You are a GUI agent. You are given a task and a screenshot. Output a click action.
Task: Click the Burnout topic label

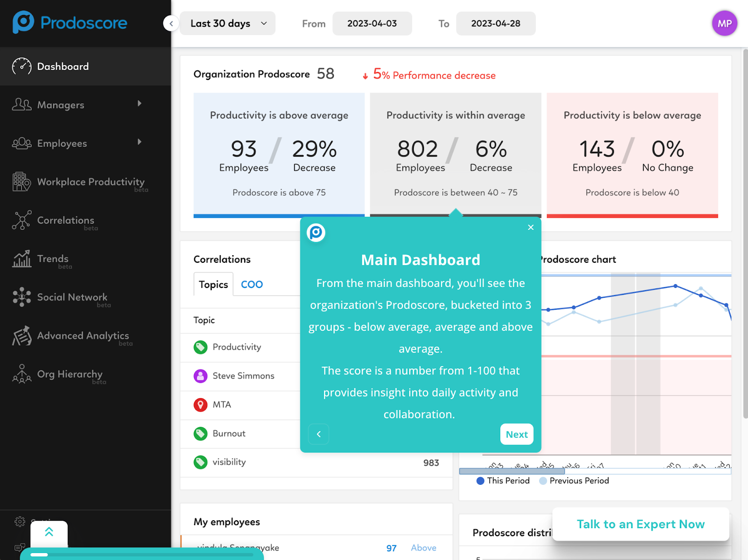pos(229,433)
